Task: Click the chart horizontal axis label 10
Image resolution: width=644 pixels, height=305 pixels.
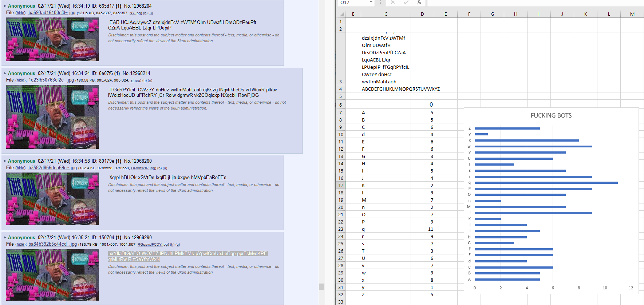Action: (605, 288)
